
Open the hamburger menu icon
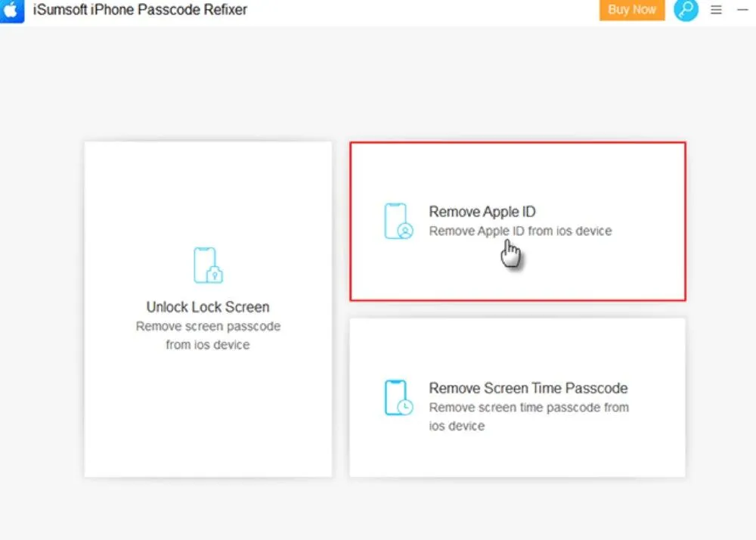[715, 10]
